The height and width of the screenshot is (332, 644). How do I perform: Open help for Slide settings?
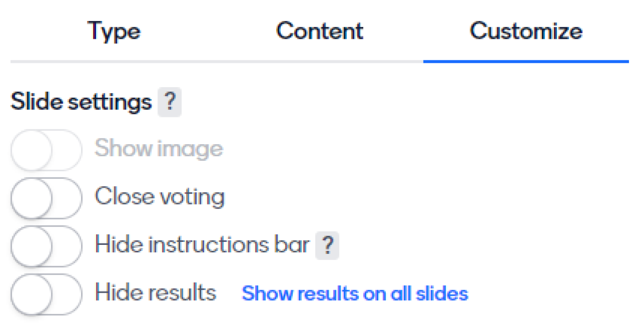coord(170,103)
